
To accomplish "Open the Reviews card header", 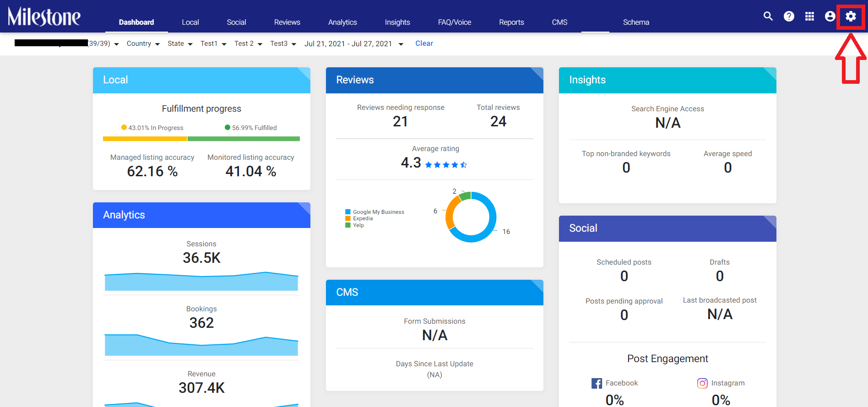I will (434, 80).
